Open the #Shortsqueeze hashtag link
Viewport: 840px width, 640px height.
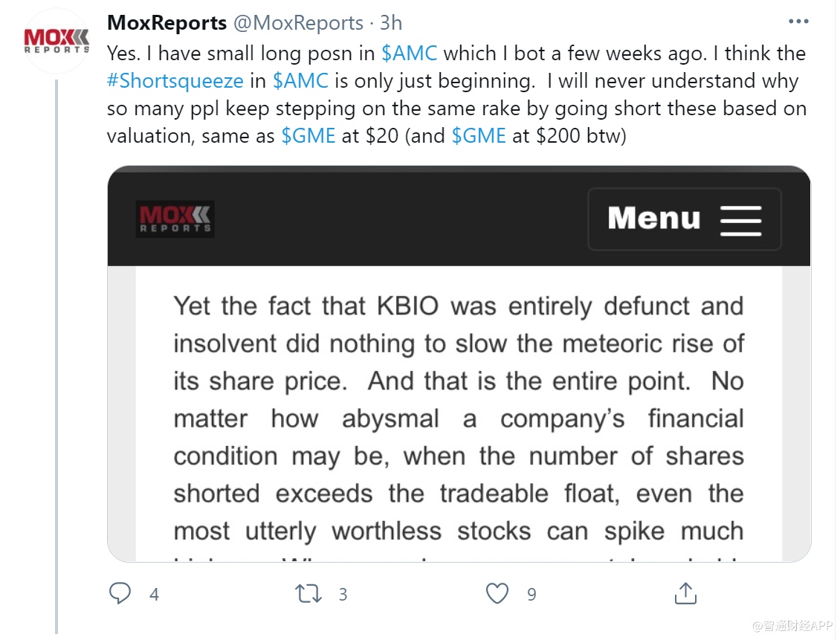coord(175,81)
